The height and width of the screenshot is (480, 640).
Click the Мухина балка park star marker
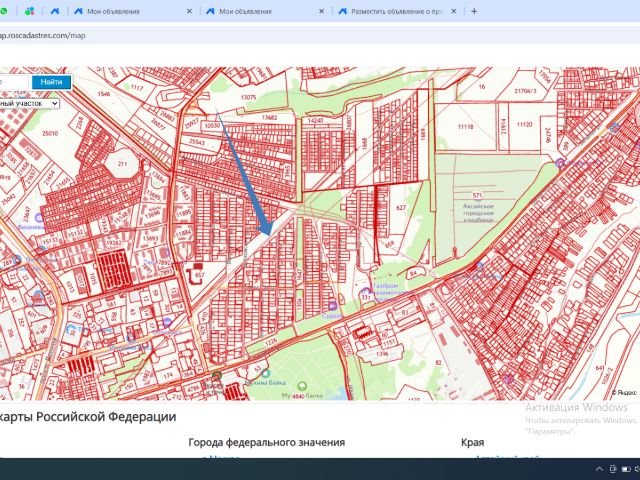click(x=266, y=373)
